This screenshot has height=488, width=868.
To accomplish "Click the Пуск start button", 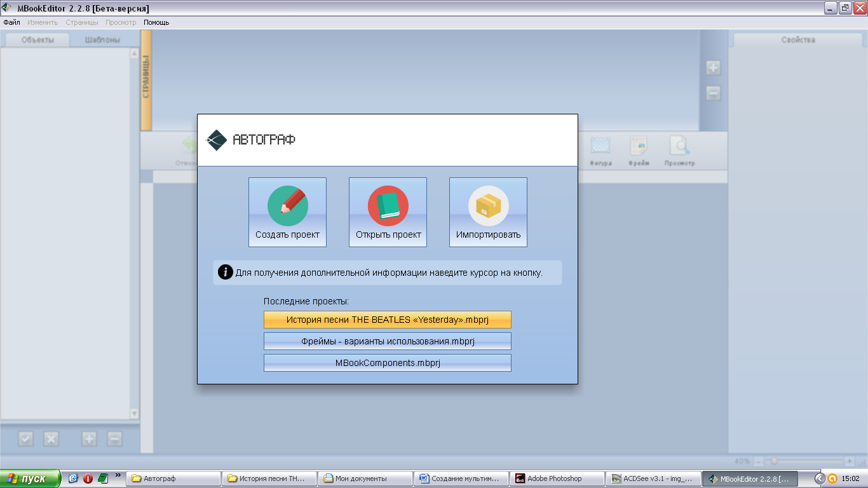I will 31,478.
